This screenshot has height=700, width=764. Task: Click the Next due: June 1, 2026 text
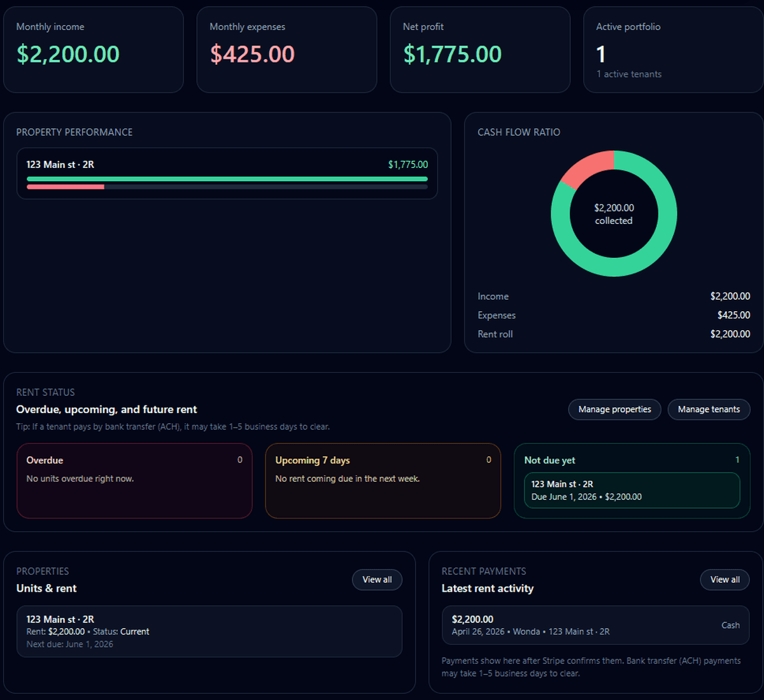70,644
